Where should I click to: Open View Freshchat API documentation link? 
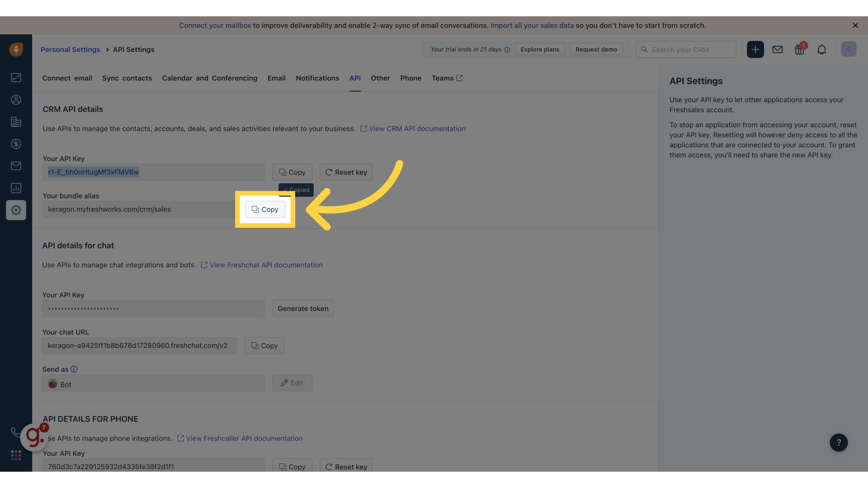[262, 265]
